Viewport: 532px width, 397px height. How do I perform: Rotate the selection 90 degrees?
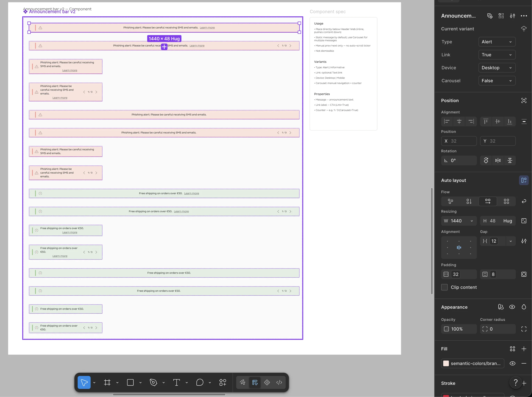pyautogui.click(x=486, y=161)
